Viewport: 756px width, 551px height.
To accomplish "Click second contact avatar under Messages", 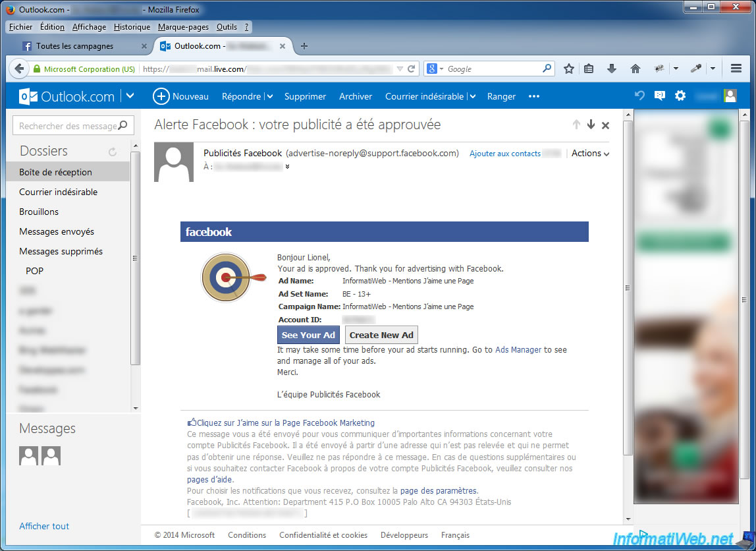I will tap(51, 455).
